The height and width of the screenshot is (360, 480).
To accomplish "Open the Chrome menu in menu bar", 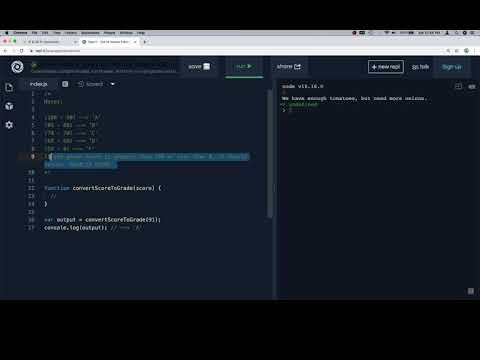I will click(x=20, y=33).
